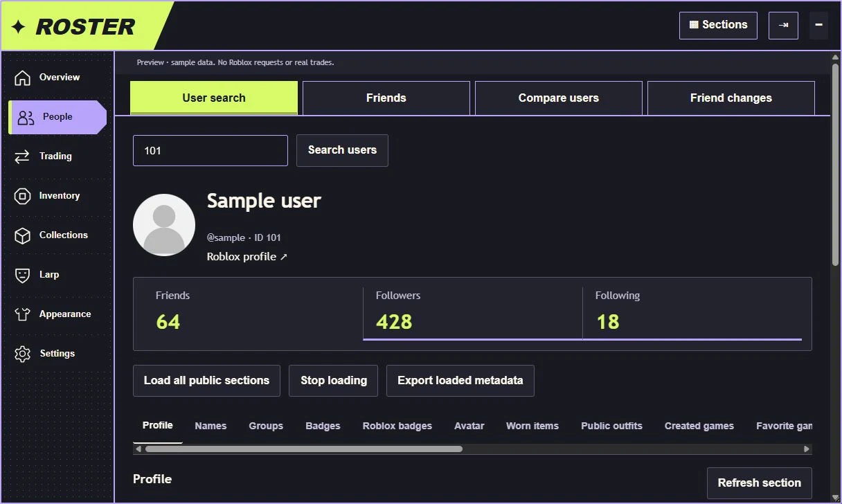Click the Stop loading button
This screenshot has height=504, width=842.
(334, 381)
